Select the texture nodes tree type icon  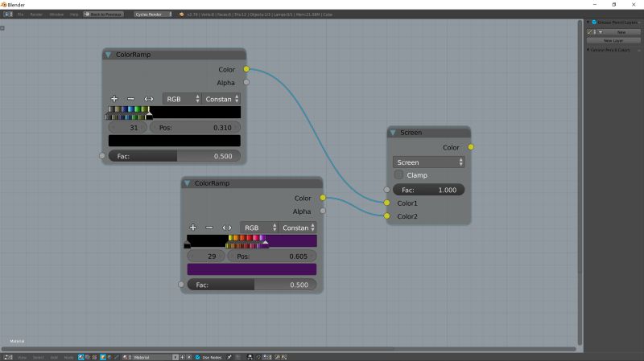(x=94, y=357)
